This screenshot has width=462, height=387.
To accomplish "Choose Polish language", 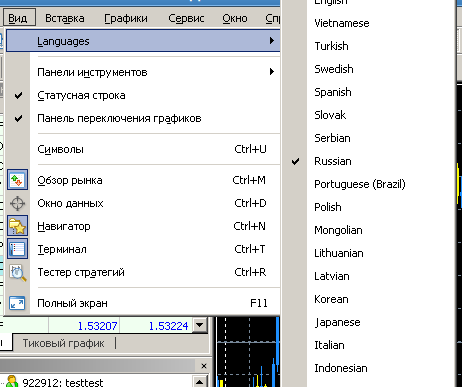I will [328, 207].
